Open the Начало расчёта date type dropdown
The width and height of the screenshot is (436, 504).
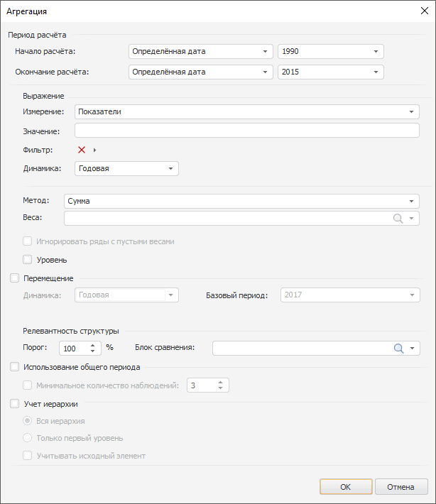point(265,51)
